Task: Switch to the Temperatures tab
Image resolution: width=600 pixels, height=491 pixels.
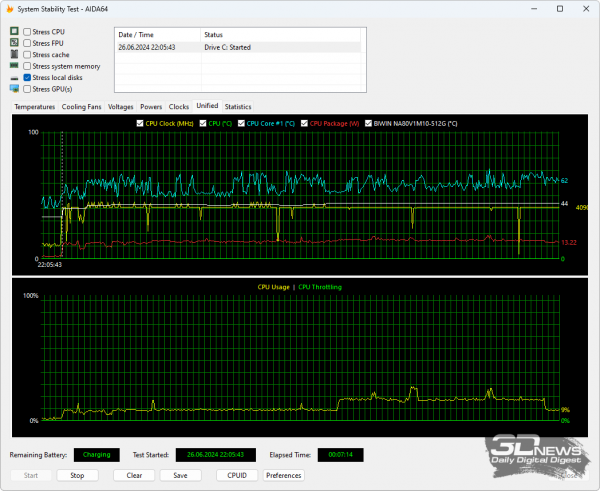Action: (35, 106)
